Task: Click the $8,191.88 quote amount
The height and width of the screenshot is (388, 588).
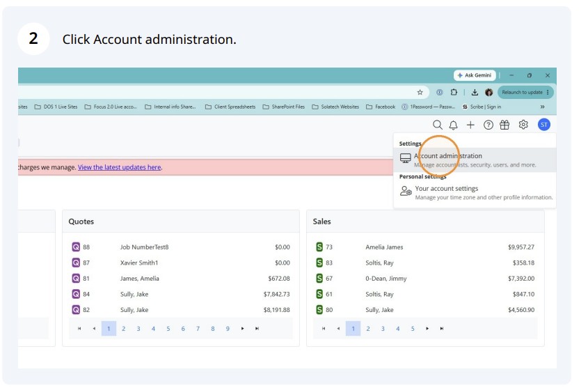Action: [277, 310]
